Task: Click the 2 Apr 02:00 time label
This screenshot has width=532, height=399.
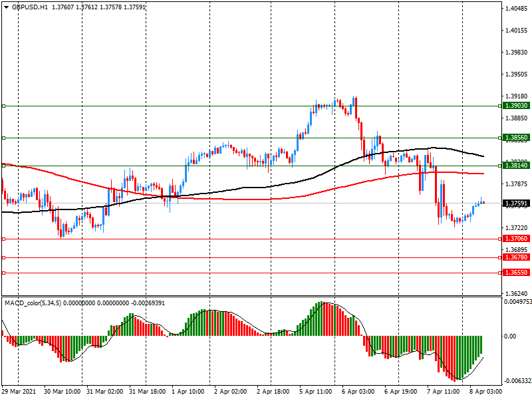Action: pyautogui.click(x=230, y=392)
